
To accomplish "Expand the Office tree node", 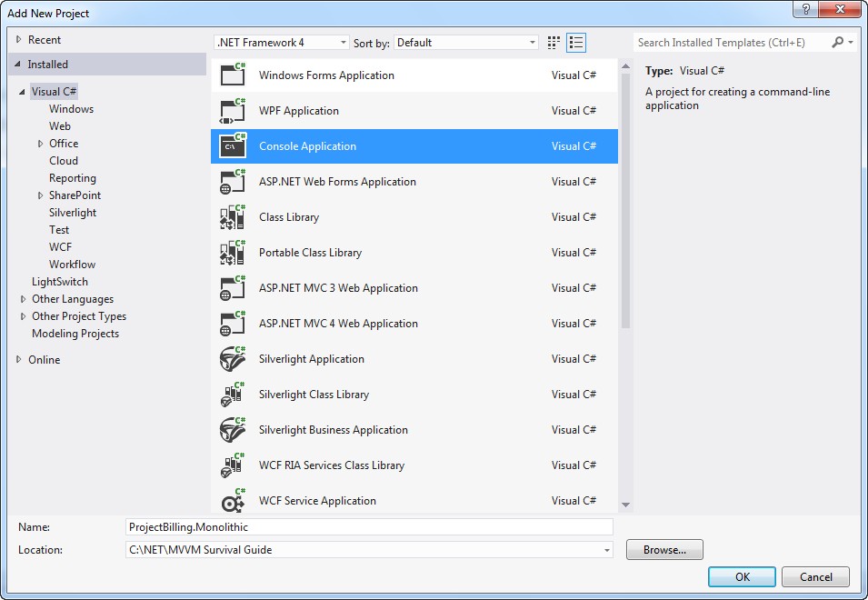I will [40, 144].
